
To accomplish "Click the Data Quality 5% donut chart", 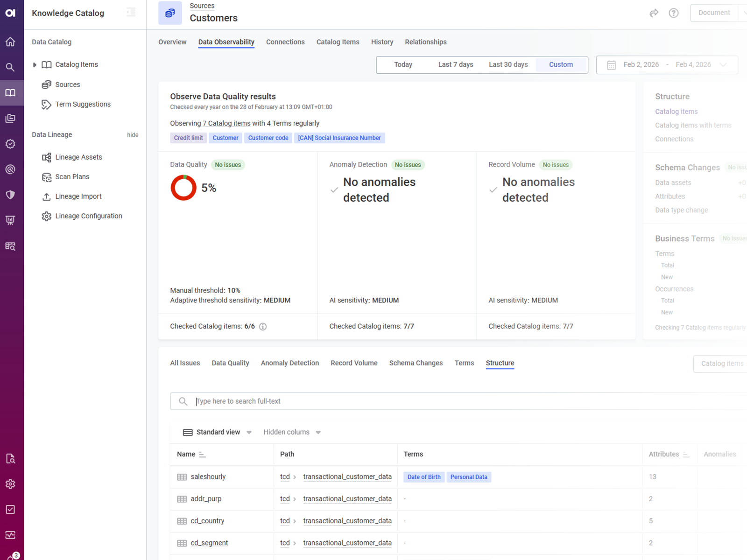I will [183, 188].
